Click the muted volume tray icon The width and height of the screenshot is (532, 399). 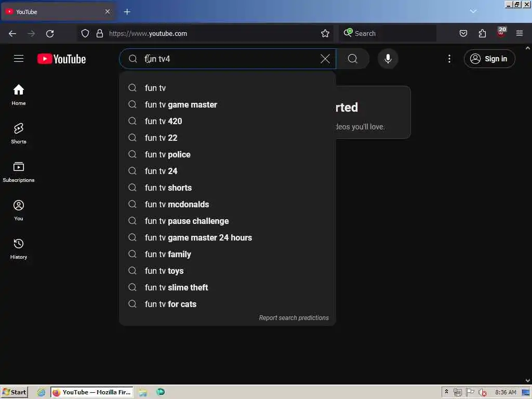pyautogui.click(x=482, y=392)
